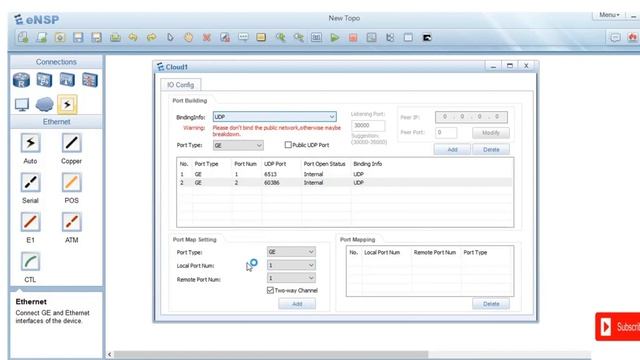The height and width of the screenshot is (360, 640).
Task: Click Add button in Port Binding section
Action: (x=452, y=150)
